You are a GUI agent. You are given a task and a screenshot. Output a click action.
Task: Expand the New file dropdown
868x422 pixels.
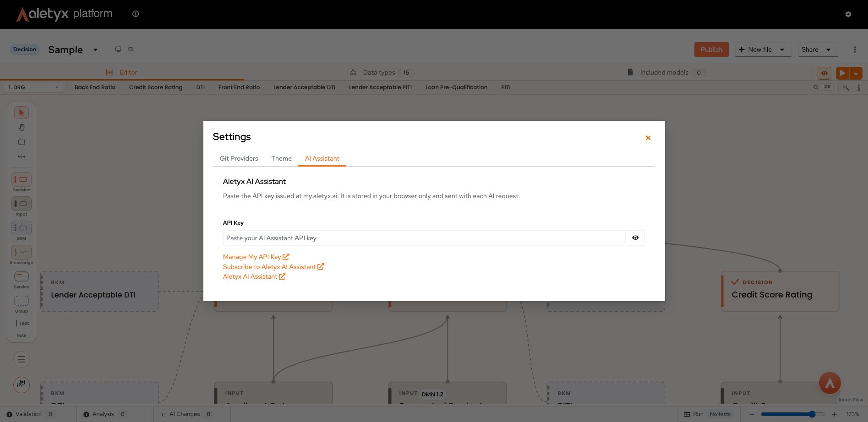(x=782, y=49)
